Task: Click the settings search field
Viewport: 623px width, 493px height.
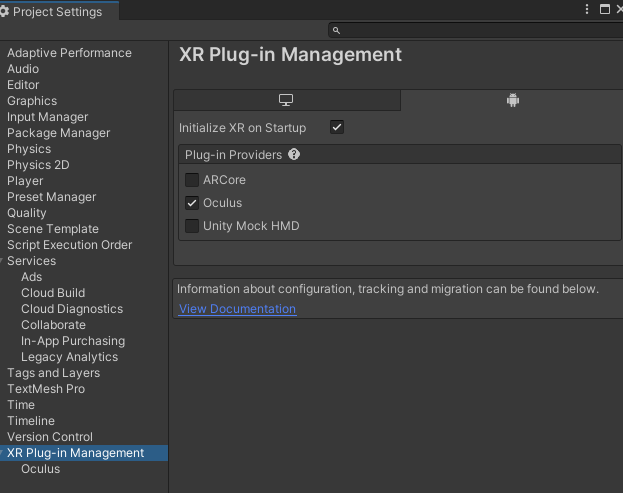Action: tap(477, 31)
